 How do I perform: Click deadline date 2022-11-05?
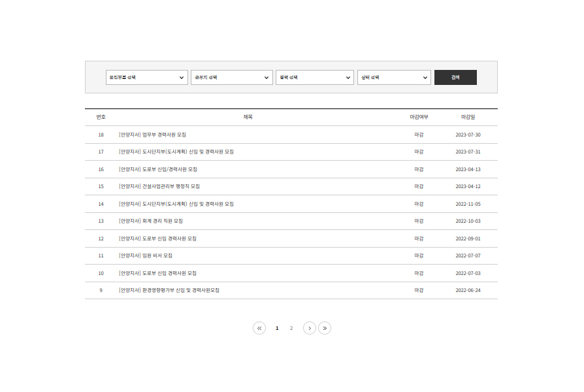click(x=468, y=204)
